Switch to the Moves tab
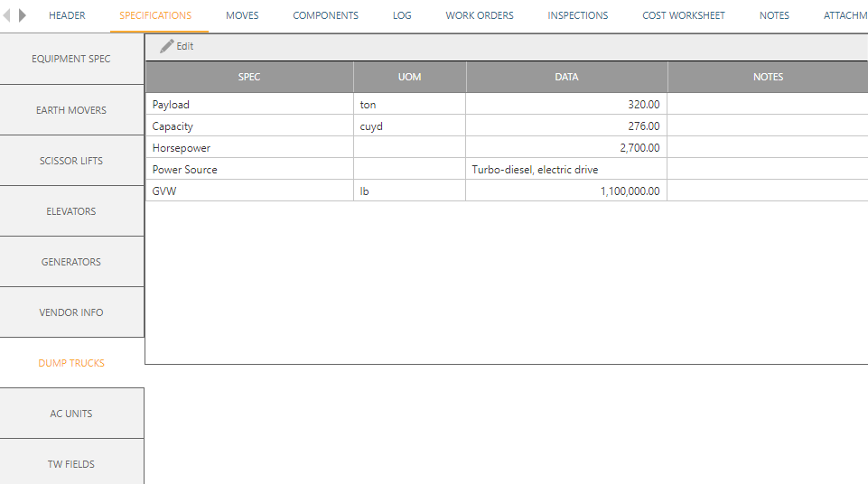868x484 pixels. coord(242,15)
